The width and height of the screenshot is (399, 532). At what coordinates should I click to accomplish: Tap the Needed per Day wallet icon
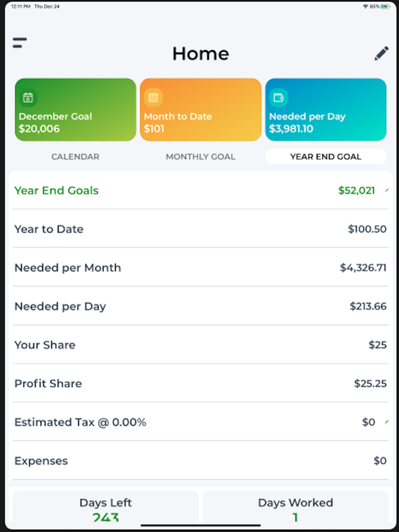point(278,97)
